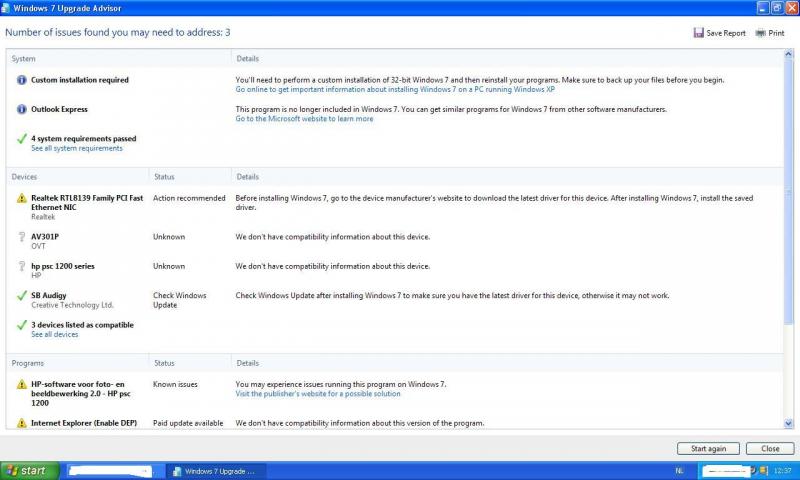Screen dimensions: 800x480
Task: Click the question mark icon beside hp psc 1200 series
Action: point(21,267)
